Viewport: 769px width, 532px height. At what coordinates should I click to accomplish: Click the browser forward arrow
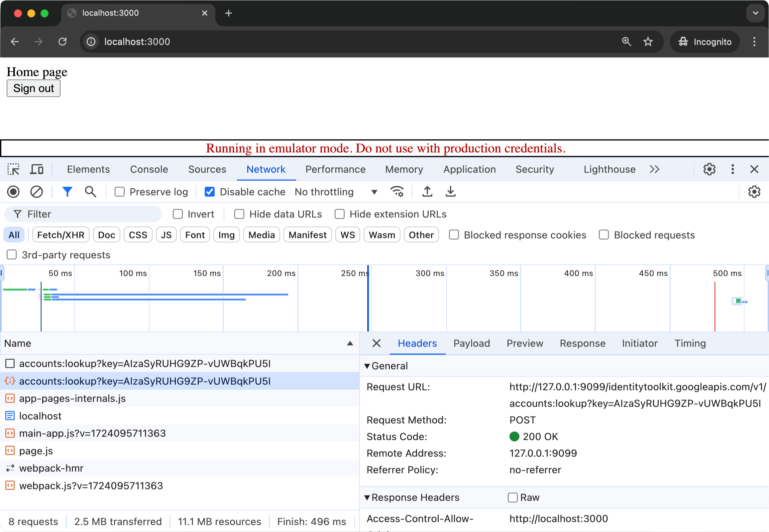(38, 42)
